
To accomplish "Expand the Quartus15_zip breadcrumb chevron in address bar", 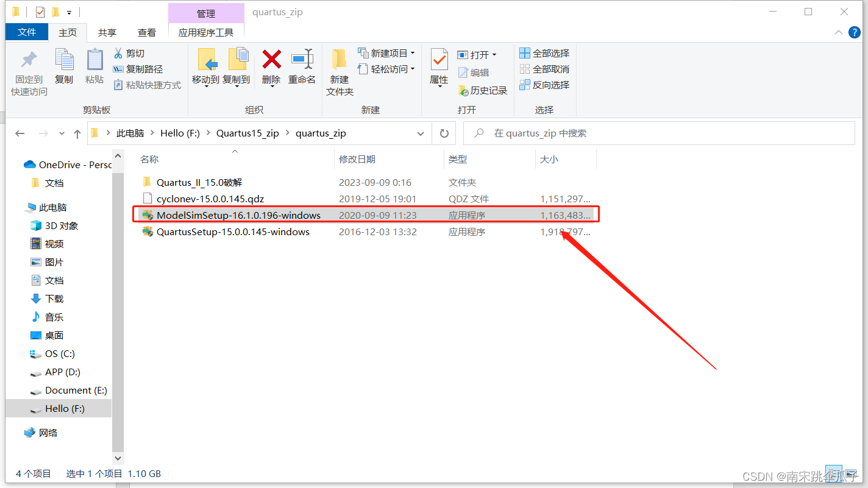I will tap(287, 133).
